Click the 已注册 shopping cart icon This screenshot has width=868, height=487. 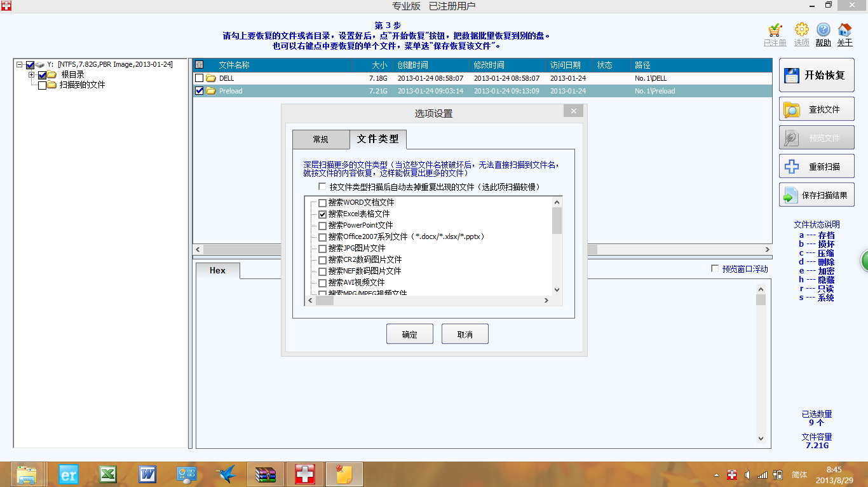[x=775, y=31]
